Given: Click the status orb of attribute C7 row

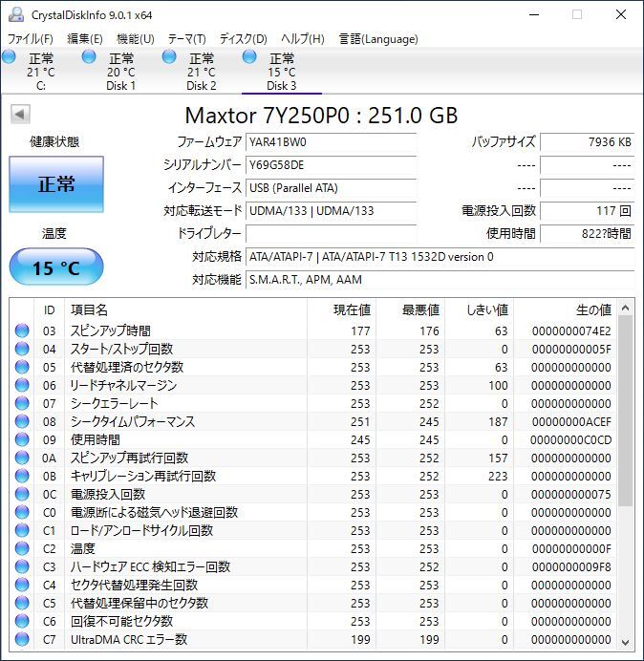Looking at the screenshot, I should (x=22, y=639).
